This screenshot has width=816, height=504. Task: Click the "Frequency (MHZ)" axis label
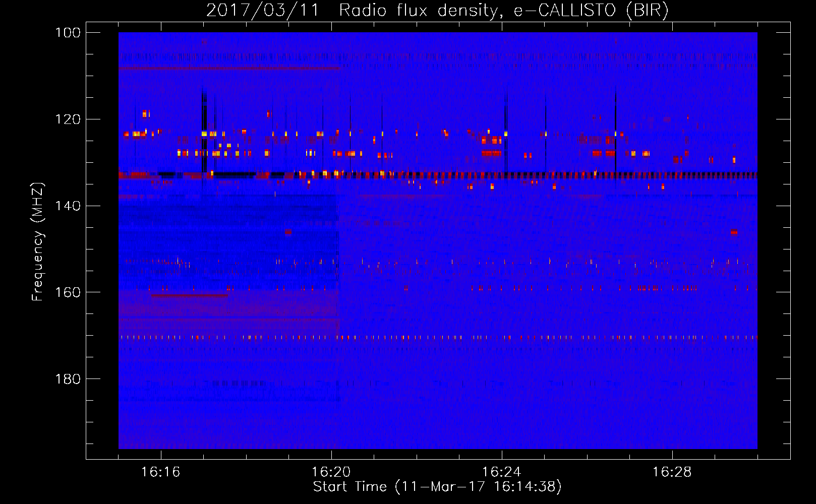[38, 241]
